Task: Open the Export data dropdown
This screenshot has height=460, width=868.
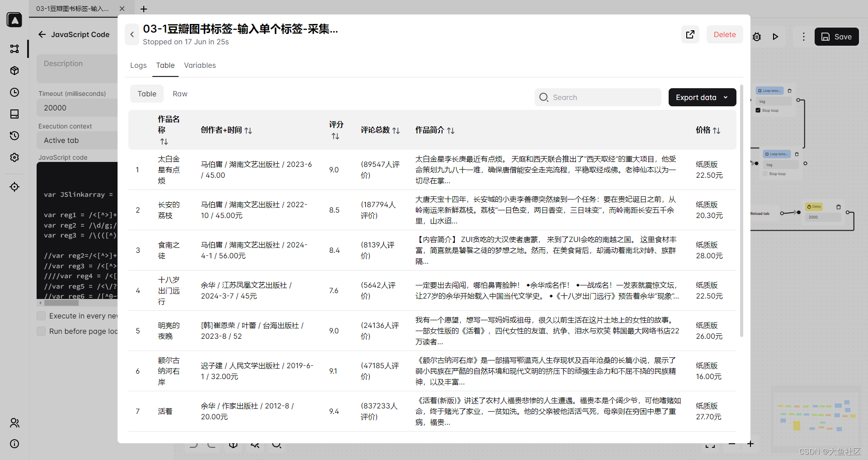Action: 702,97
